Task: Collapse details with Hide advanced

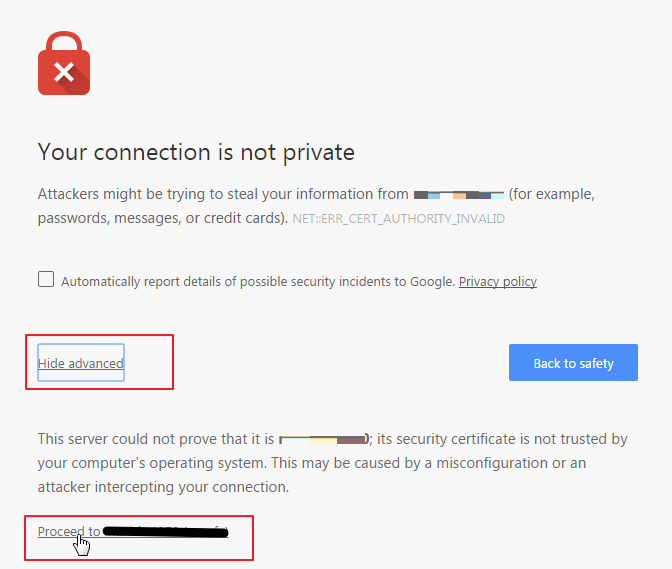Action: (81, 363)
